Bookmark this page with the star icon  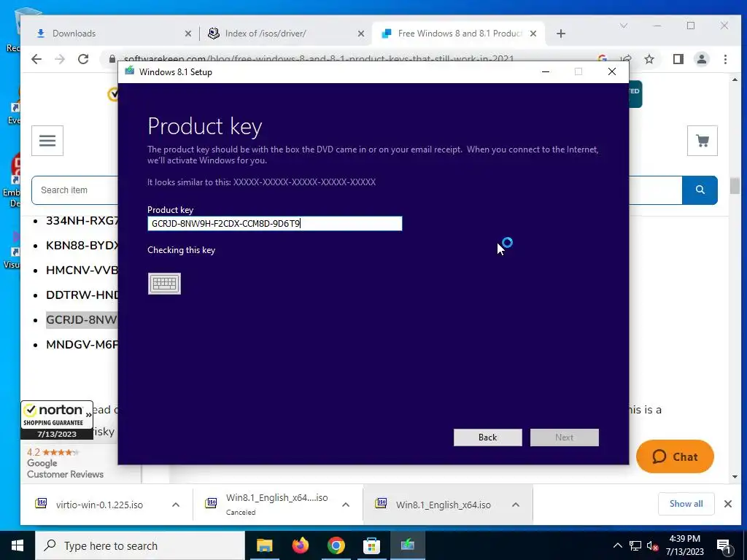tap(649, 59)
